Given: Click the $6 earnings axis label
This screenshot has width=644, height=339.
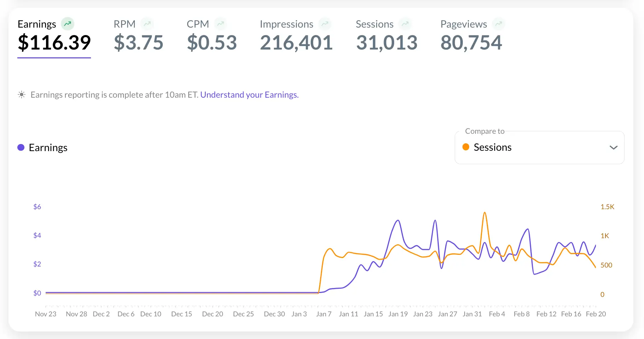Looking at the screenshot, I should click(37, 207).
